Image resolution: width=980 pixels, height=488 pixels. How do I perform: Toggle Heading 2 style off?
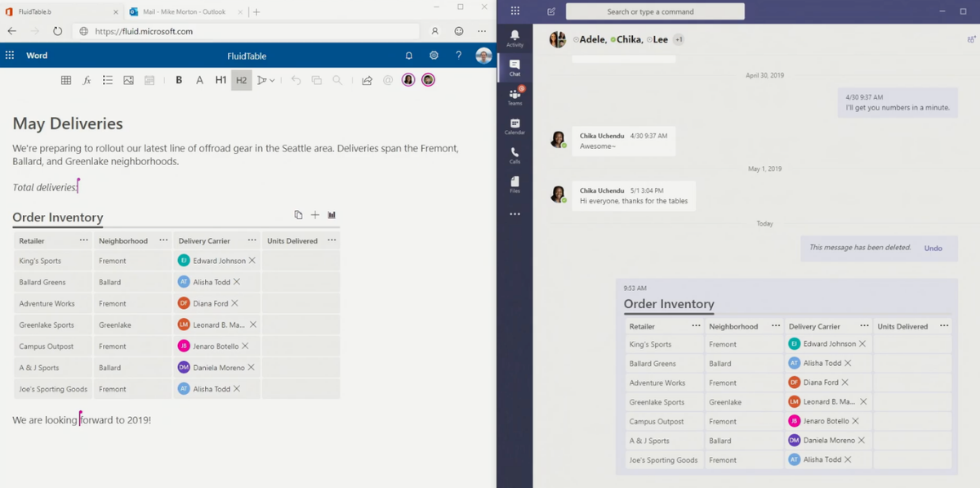[x=241, y=79]
